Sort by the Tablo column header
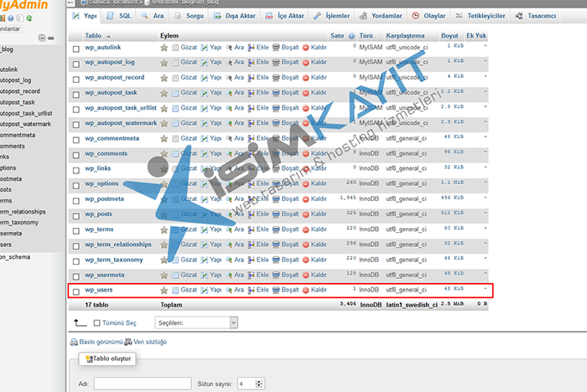The image size is (587, 392). coord(93,35)
